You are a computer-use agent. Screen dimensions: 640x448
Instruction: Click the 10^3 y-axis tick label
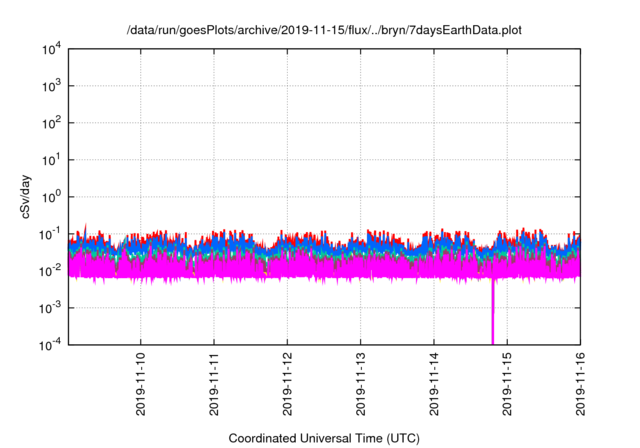[52, 86]
